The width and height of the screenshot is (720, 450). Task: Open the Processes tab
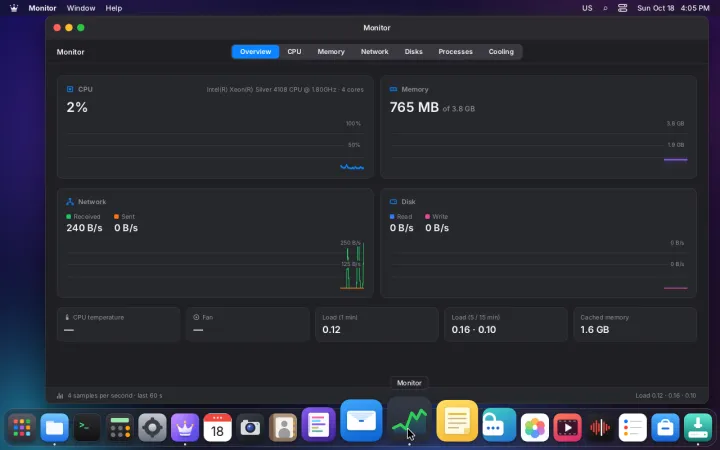(x=456, y=51)
